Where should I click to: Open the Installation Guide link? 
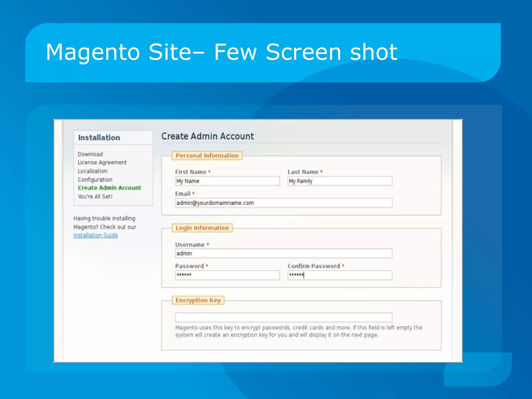coord(96,235)
